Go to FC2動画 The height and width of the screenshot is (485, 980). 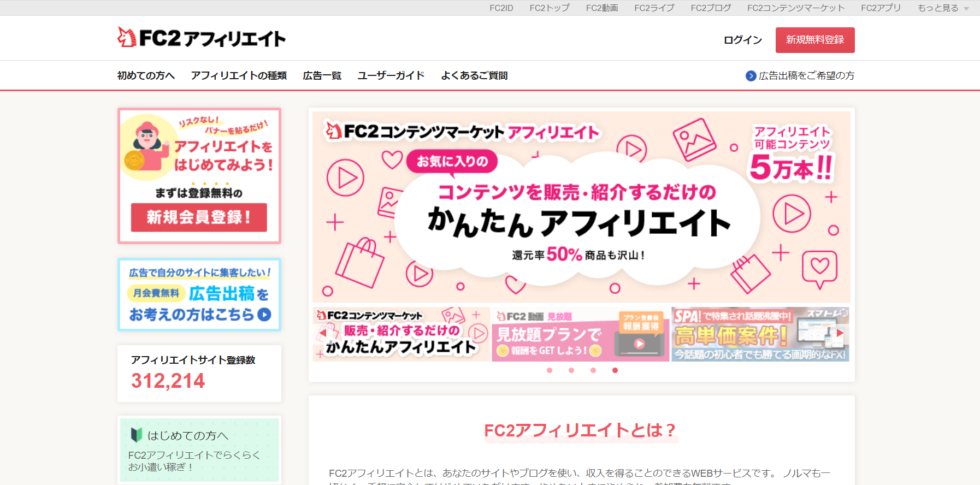coord(602,8)
